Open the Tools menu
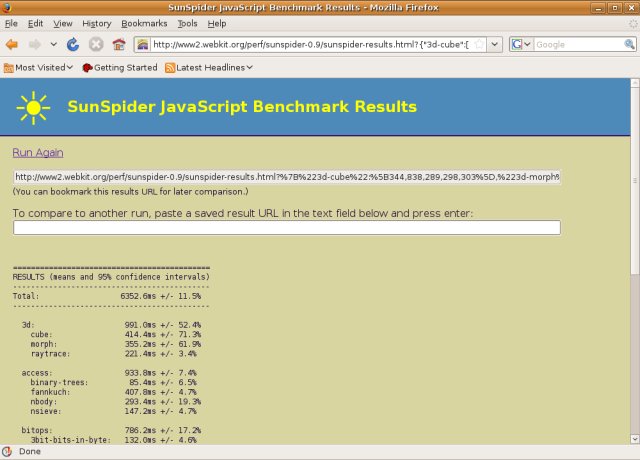The height and width of the screenshot is (460, 640). coord(187,24)
